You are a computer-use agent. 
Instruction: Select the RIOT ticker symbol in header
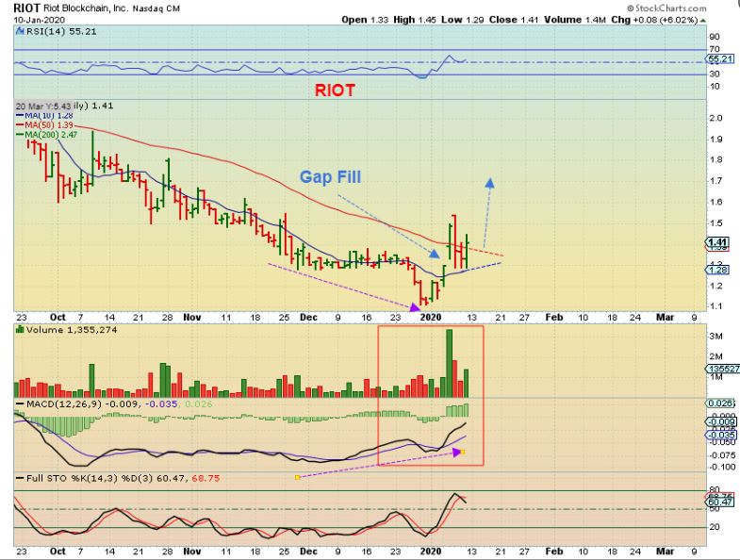27,8
